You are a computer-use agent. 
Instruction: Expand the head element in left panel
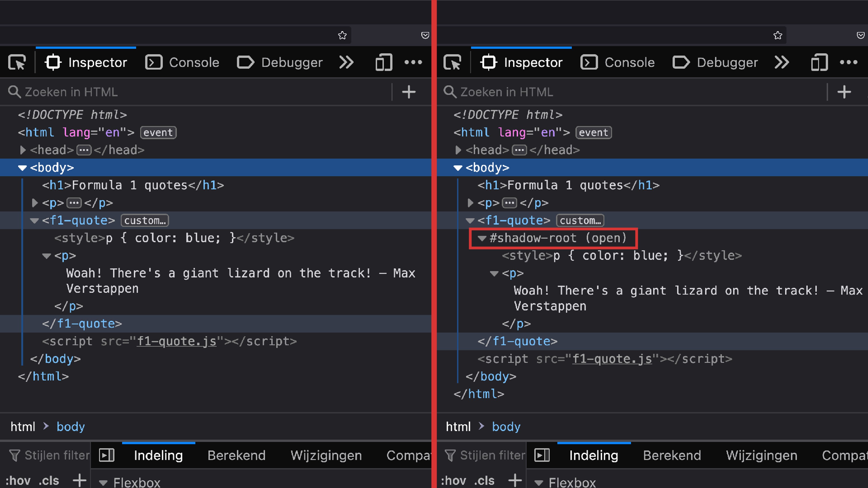click(x=23, y=150)
